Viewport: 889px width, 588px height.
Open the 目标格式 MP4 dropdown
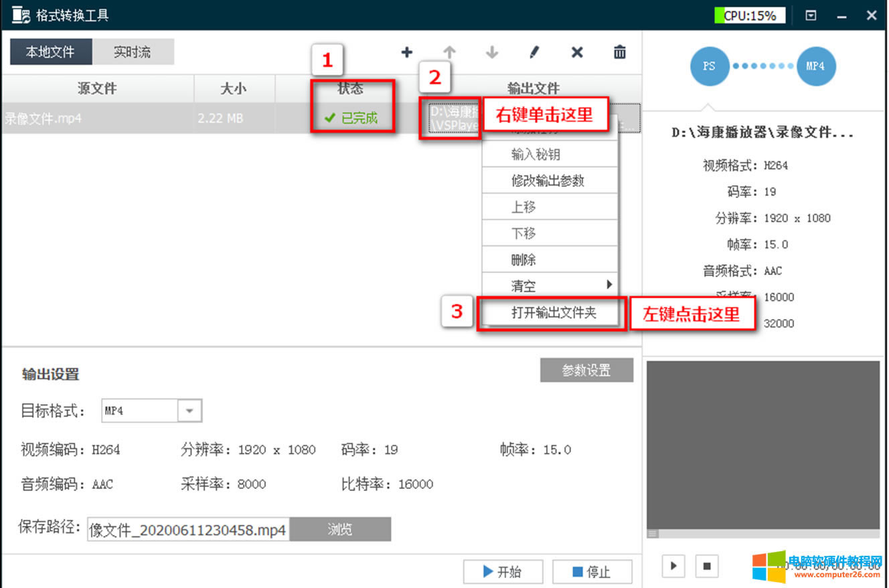pyautogui.click(x=151, y=411)
